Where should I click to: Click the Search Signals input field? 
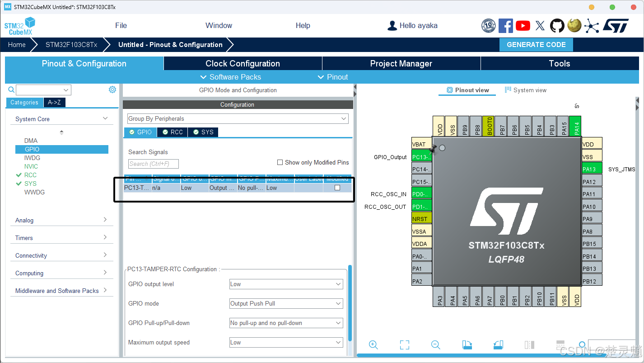(x=153, y=164)
